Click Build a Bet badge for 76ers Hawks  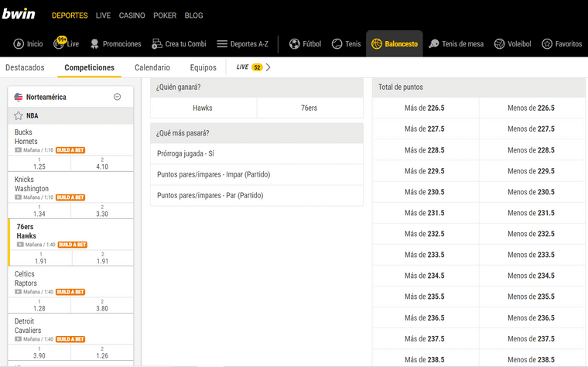[x=73, y=245]
